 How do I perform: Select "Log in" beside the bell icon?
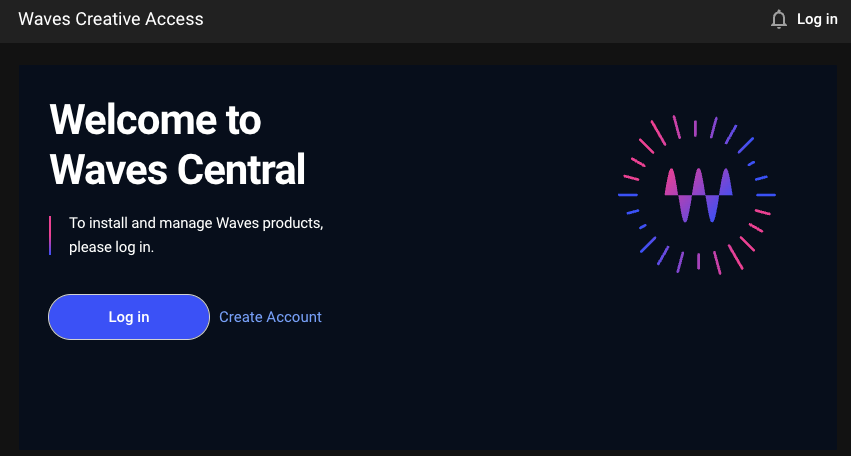[817, 19]
